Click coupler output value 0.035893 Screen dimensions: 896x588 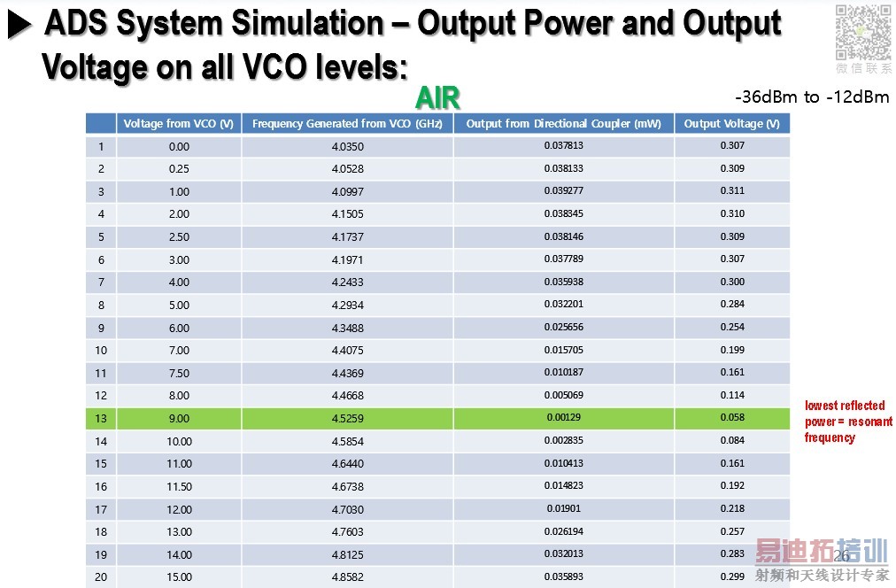coord(563,576)
